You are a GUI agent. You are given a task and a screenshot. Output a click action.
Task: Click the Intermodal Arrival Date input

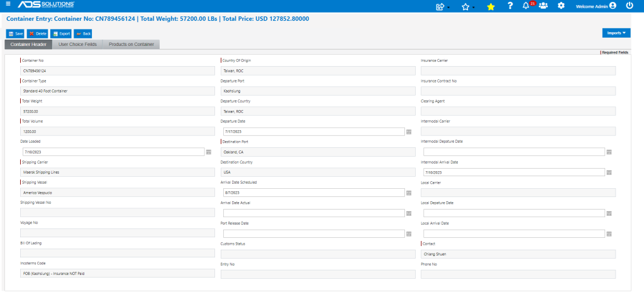pos(514,172)
